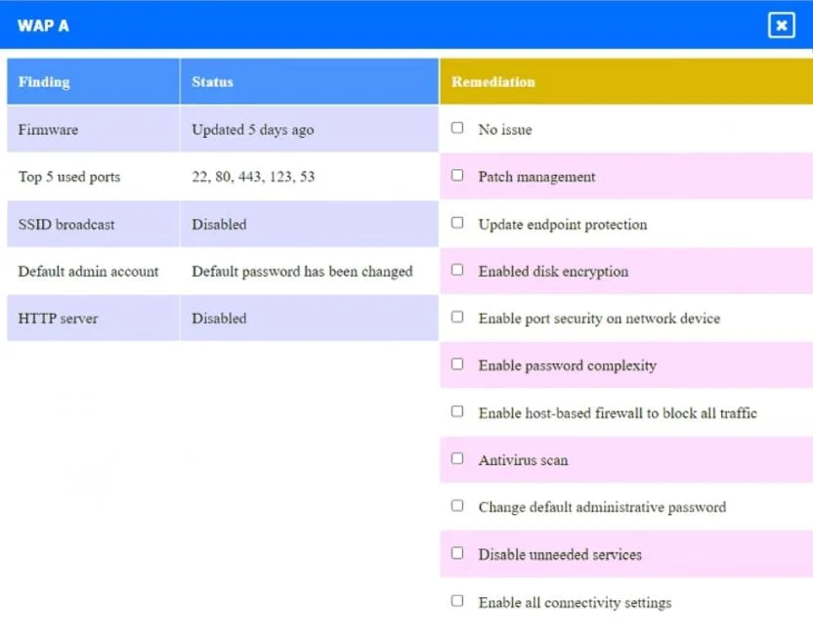Viewport: 813px width, 644px height.
Task: Enable port security on network device checkbox
Action: (456, 317)
